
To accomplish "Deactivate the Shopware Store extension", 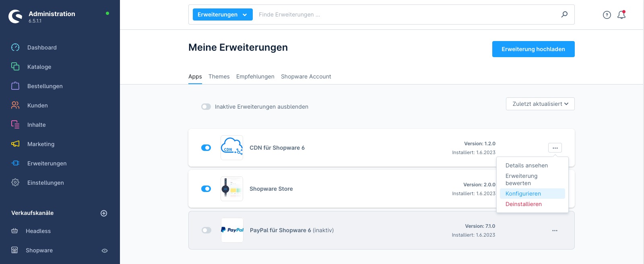I will 206,189.
